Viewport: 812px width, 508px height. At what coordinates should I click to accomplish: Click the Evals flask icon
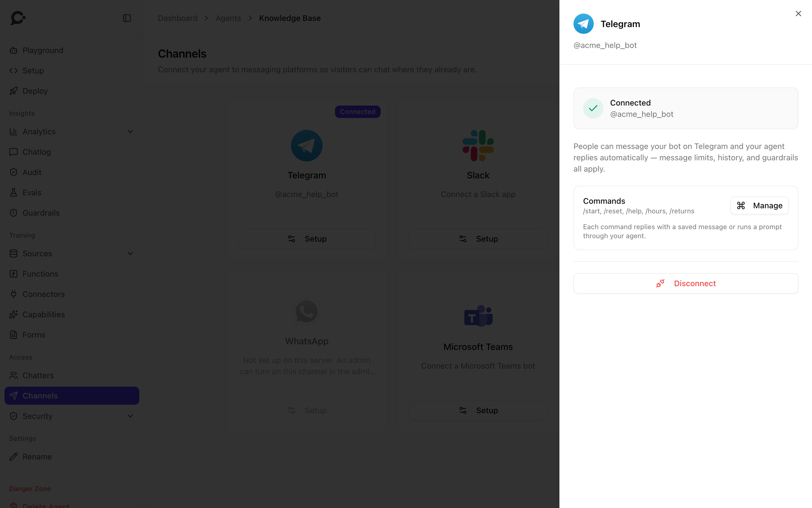14,192
